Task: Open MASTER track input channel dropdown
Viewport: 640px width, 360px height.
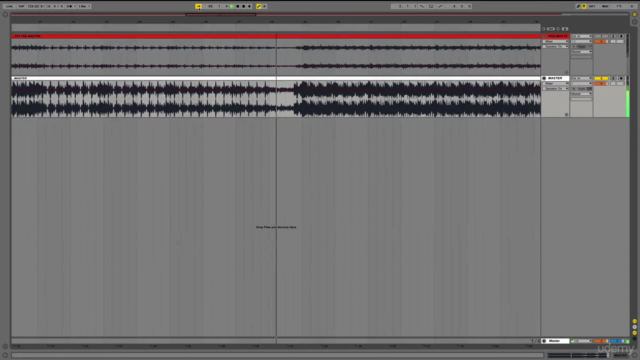Action: (x=581, y=83)
